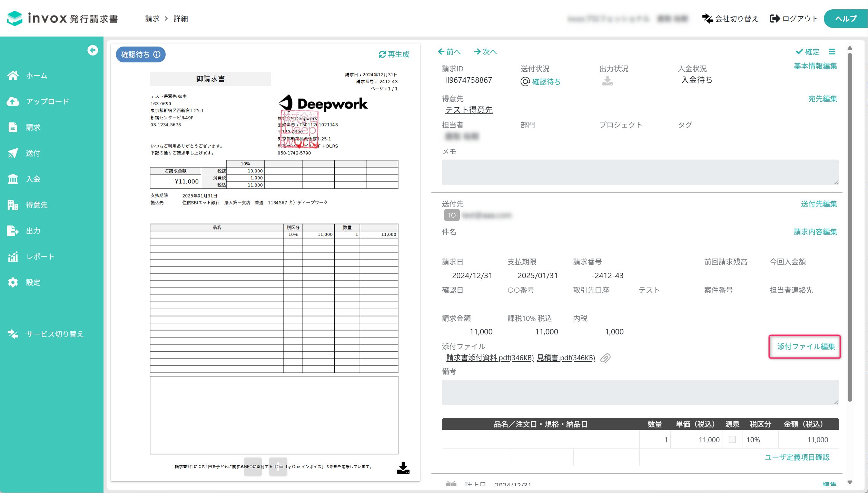868x493 pixels.
Task: Download the invoice preview PDF icon
Action: tap(403, 468)
